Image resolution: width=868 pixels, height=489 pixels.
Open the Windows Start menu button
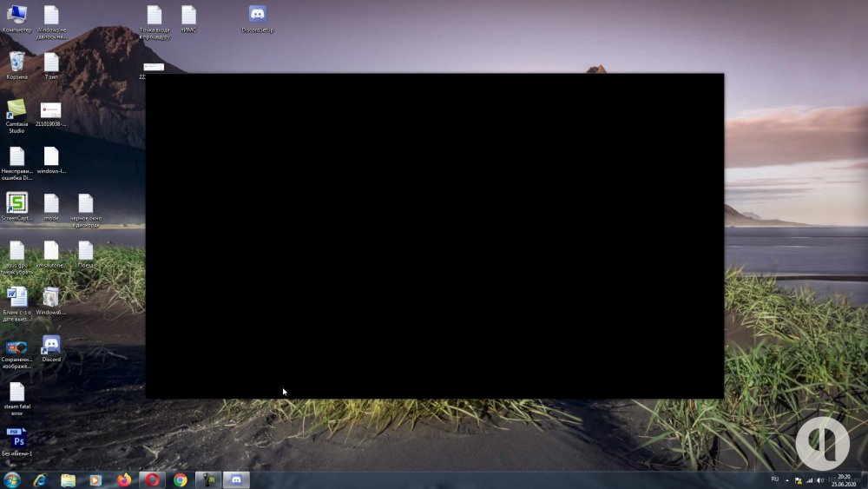(12, 480)
